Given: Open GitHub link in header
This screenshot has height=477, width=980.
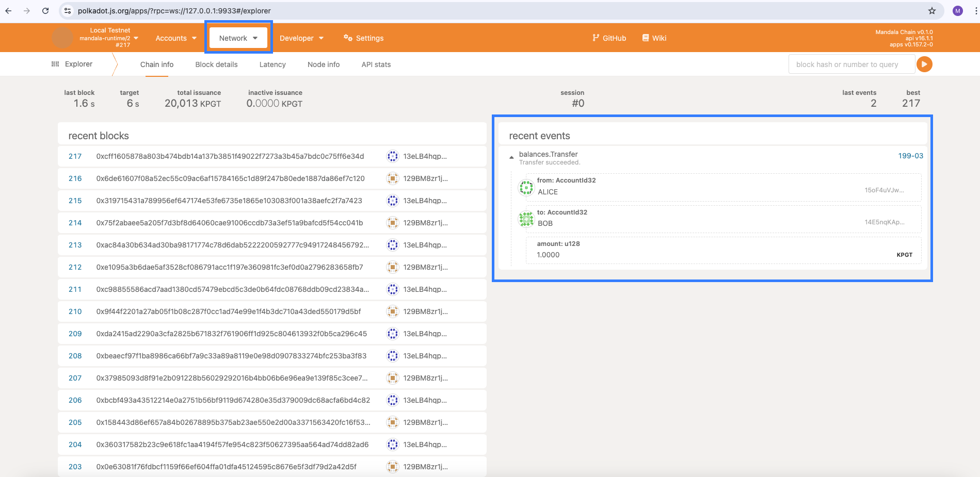Looking at the screenshot, I should (x=609, y=38).
